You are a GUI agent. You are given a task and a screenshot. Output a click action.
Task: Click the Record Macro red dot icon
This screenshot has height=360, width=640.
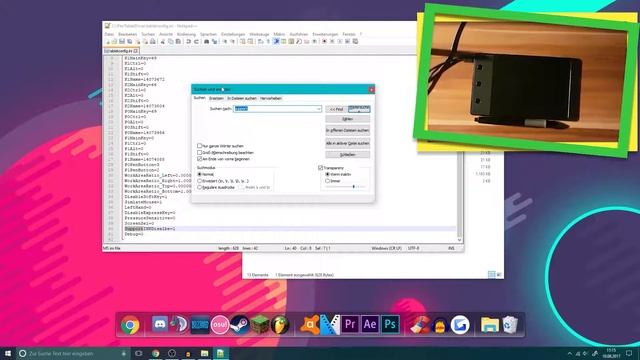tap(324, 42)
